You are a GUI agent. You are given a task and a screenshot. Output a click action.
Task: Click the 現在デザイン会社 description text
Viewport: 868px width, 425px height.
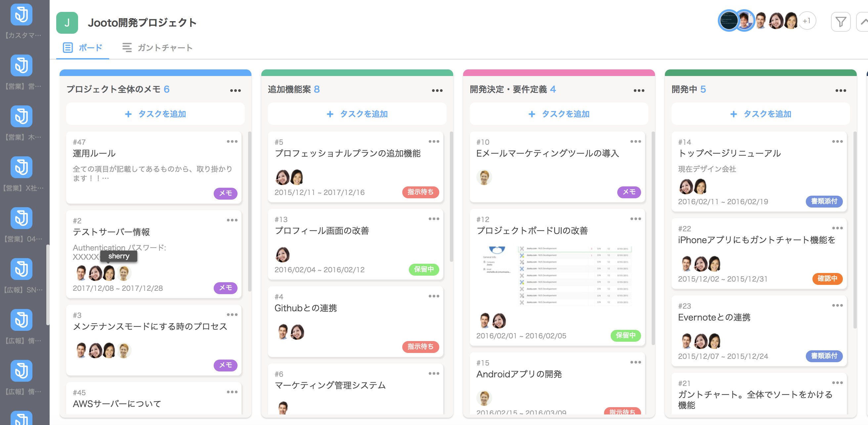coord(707,169)
